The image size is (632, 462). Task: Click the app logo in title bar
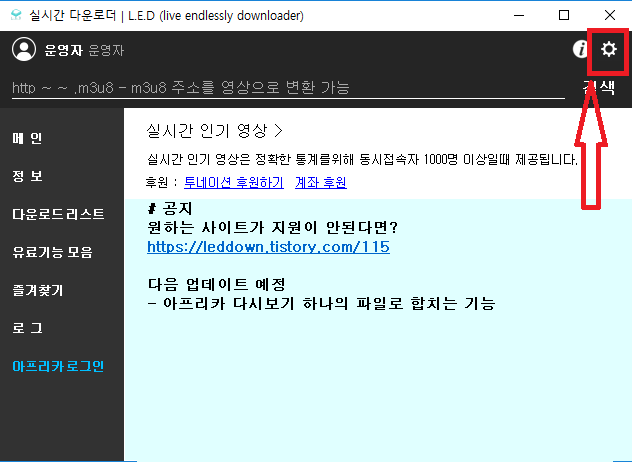[x=16, y=15]
